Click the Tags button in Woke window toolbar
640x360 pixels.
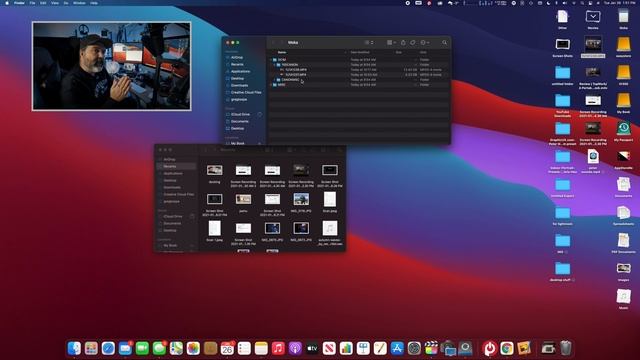click(413, 42)
